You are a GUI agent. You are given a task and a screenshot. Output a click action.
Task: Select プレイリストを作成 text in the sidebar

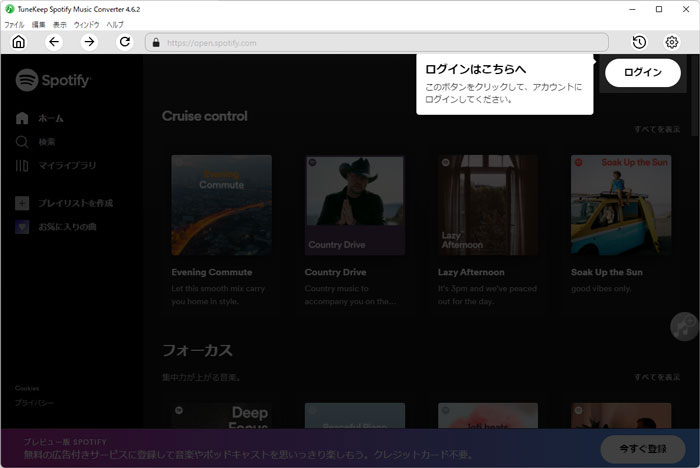point(75,203)
